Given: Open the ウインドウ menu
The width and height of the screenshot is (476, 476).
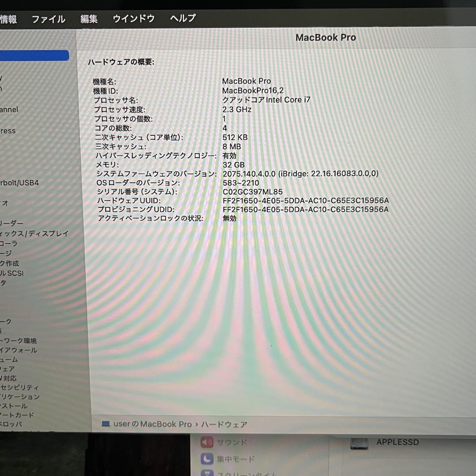Looking at the screenshot, I should pos(134,19).
